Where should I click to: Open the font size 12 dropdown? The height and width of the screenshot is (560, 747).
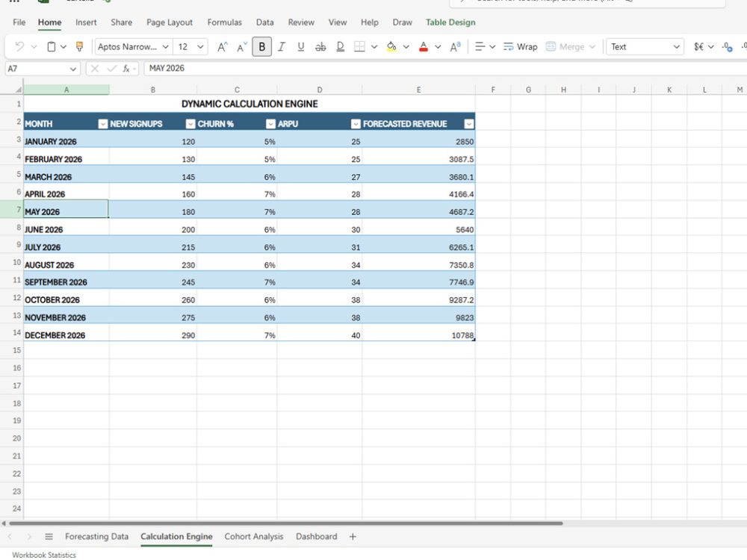point(200,46)
